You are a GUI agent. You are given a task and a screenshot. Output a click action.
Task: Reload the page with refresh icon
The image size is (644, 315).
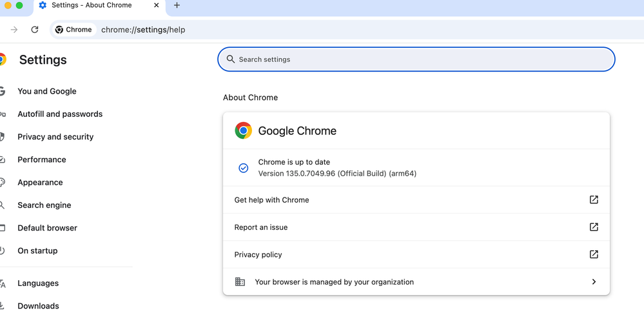[x=35, y=30]
